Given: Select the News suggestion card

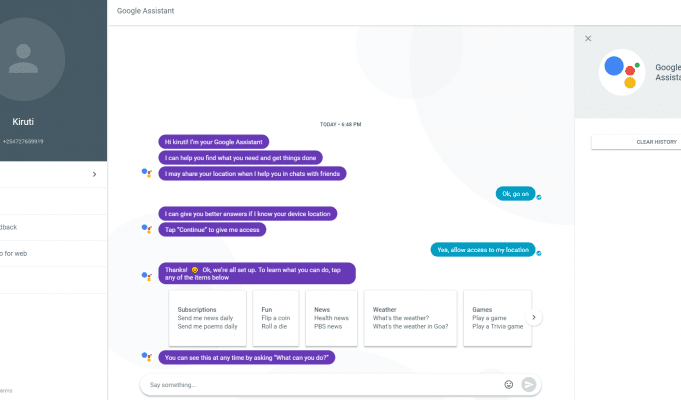Looking at the screenshot, I should 331,318.
